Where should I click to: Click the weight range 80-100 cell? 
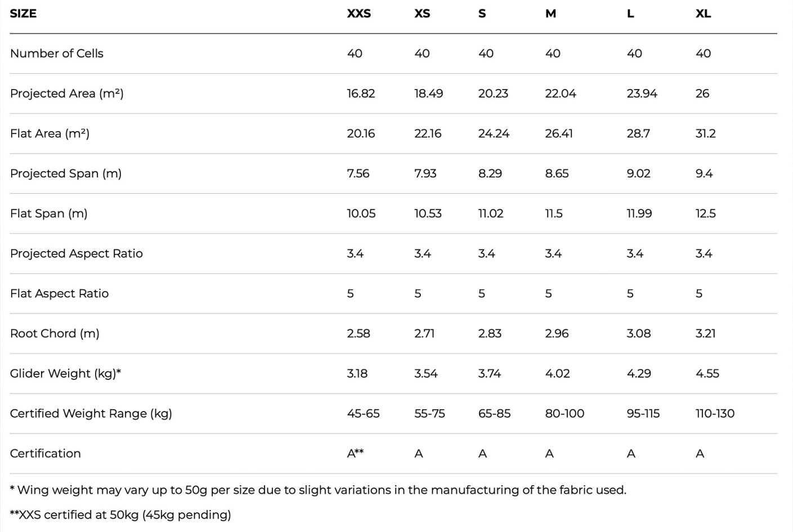(564, 413)
